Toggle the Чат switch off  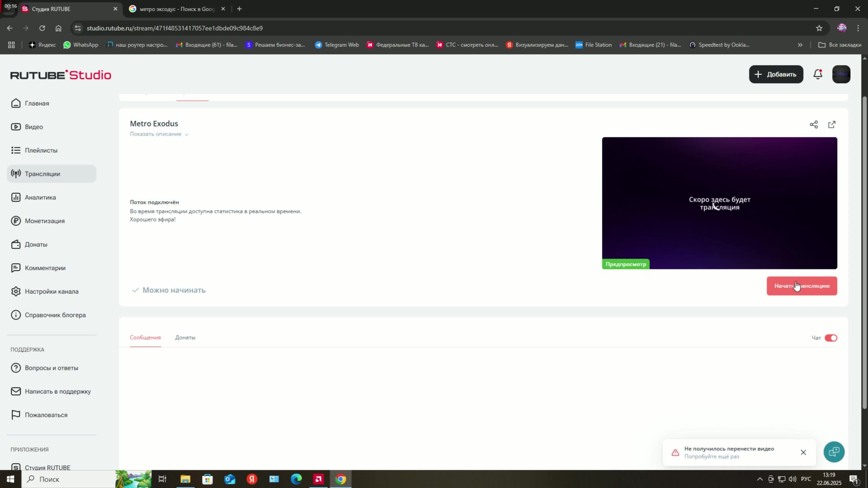[x=830, y=338]
